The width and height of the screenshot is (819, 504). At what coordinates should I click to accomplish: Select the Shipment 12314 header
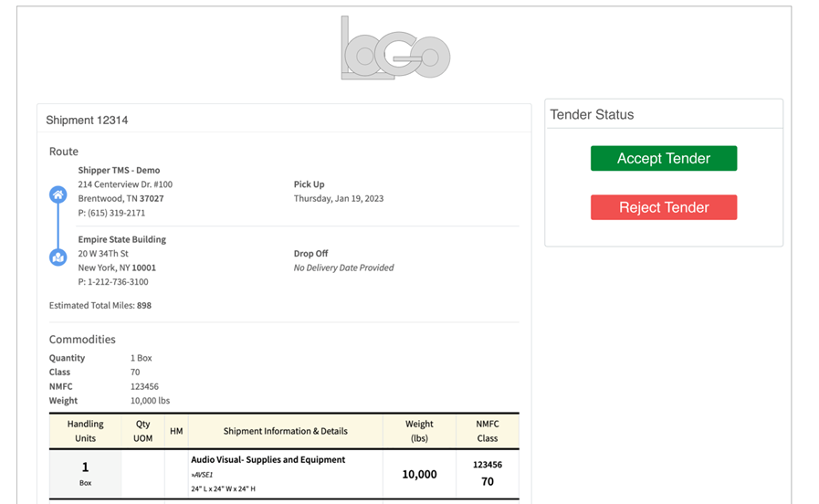[x=88, y=120]
